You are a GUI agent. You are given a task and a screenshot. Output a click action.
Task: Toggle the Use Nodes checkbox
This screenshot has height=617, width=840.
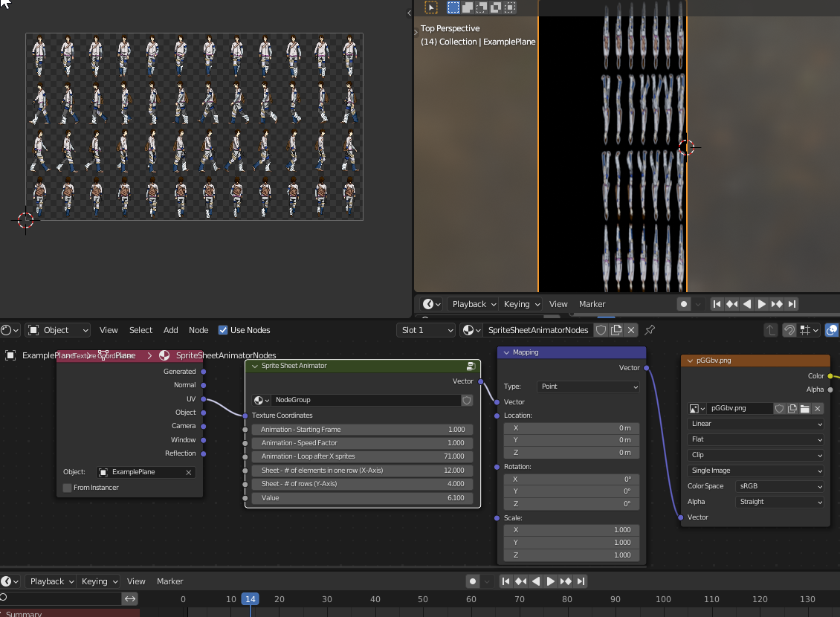223,330
